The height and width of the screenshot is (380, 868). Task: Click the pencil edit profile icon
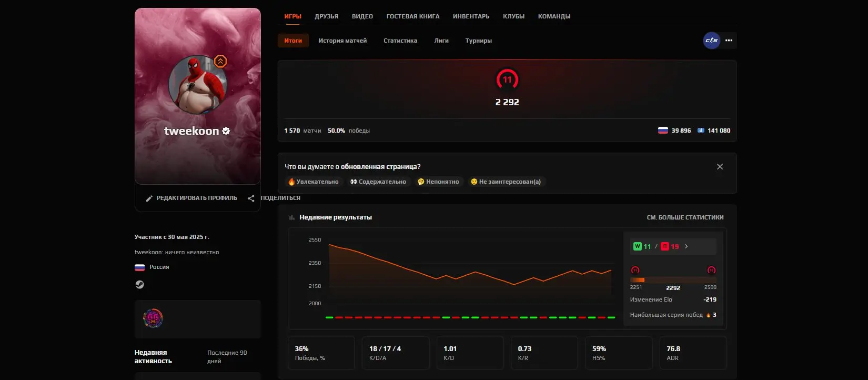[149, 198]
